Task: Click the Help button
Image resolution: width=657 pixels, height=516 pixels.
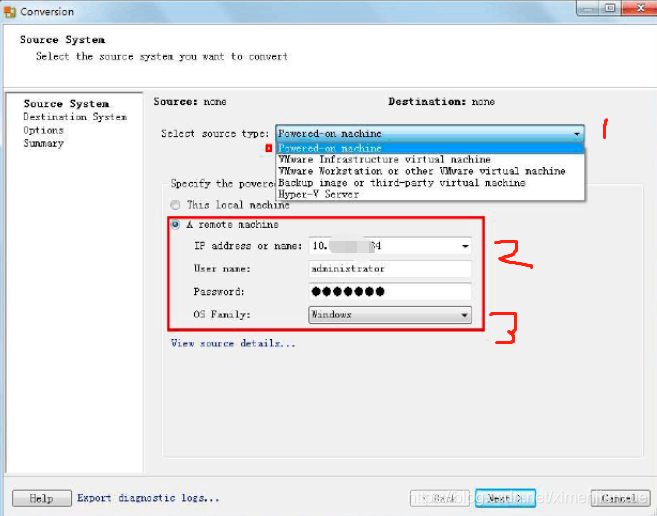Action: click(x=41, y=498)
